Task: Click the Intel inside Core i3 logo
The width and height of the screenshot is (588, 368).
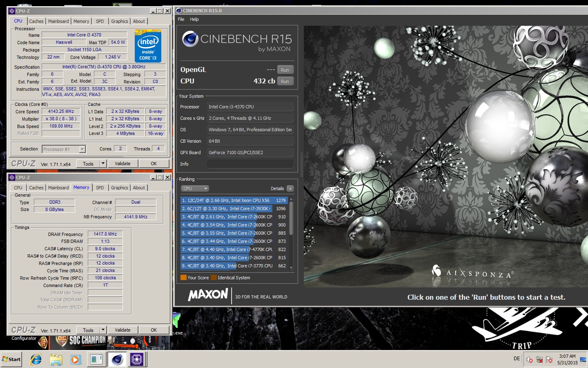Action: click(x=148, y=46)
